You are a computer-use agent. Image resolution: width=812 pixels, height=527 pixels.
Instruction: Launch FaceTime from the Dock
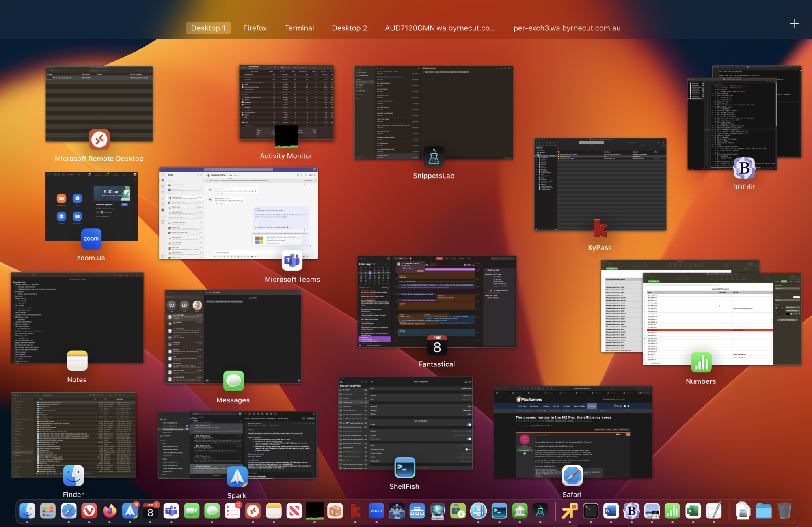pyautogui.click(x=192, y=511)
